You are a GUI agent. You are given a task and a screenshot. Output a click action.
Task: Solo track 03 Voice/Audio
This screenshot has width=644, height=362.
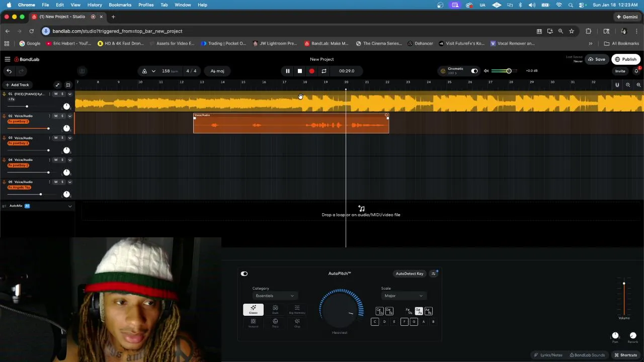[x=62, y=138]
